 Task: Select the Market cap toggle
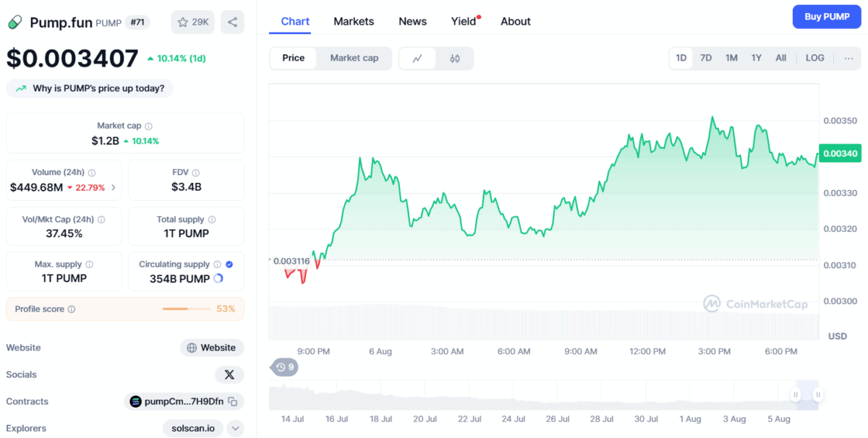click(x=354, y=58)
